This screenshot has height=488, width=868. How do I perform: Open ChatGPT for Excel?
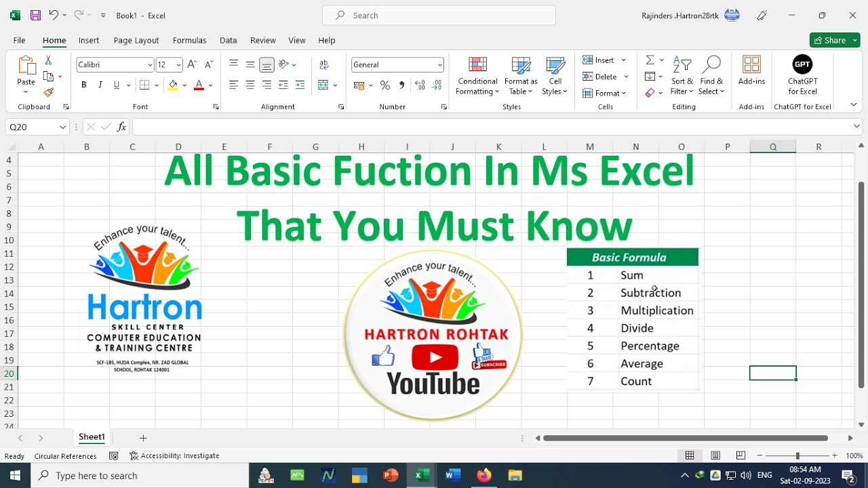802,75
